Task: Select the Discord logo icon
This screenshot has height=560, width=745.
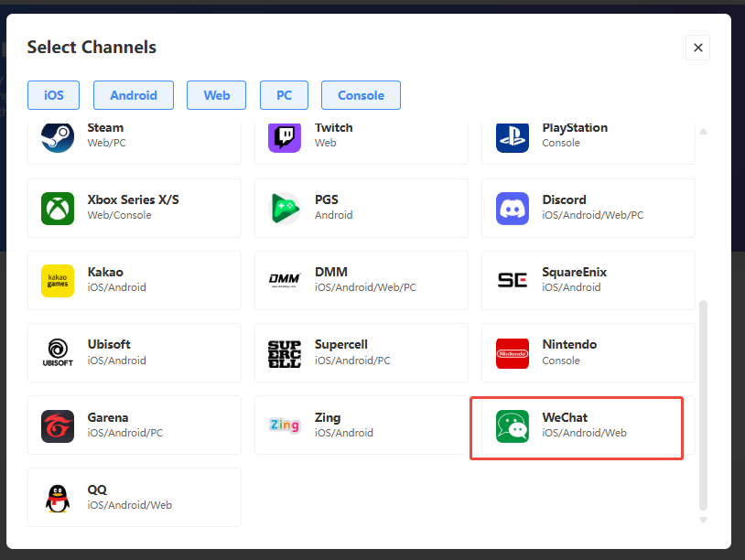Action: coord(513,209)
